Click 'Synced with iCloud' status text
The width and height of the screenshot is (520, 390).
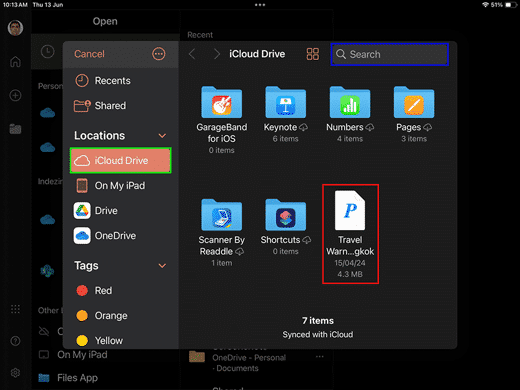(x=318, y=334)
